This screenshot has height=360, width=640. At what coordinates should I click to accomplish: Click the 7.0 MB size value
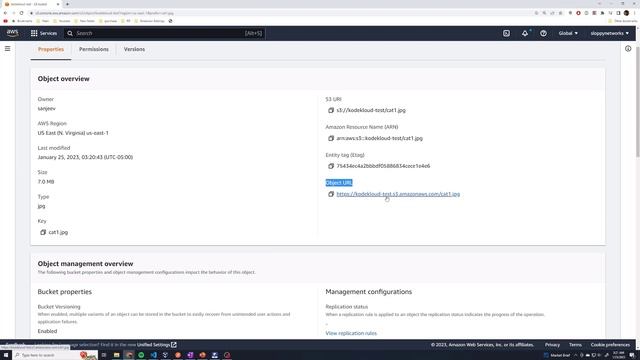[x=46, y=182]
